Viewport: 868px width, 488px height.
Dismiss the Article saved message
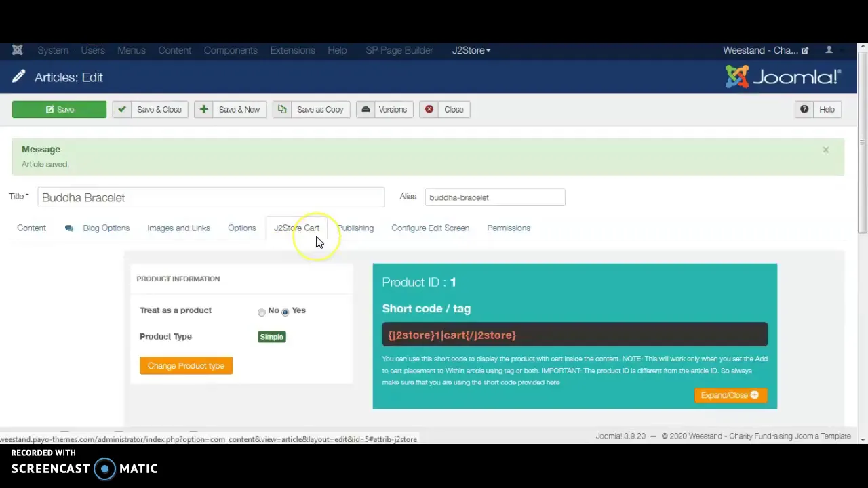825,150
